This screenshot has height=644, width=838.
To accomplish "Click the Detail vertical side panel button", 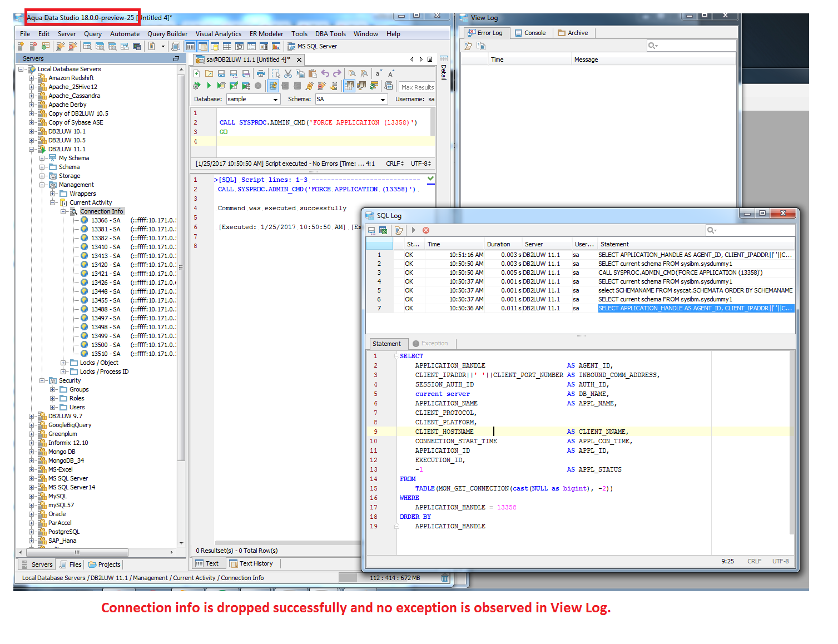I will 443,68.
